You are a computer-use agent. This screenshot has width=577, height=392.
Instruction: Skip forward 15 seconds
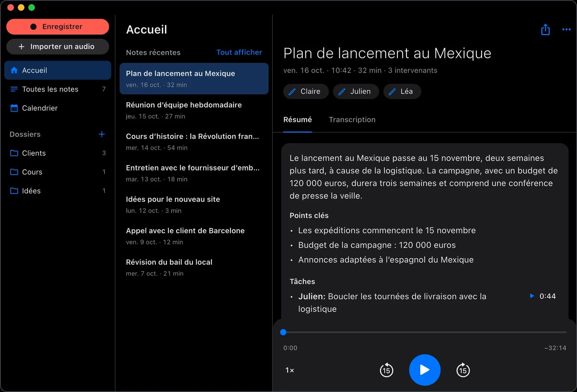(x=463, y=370)
